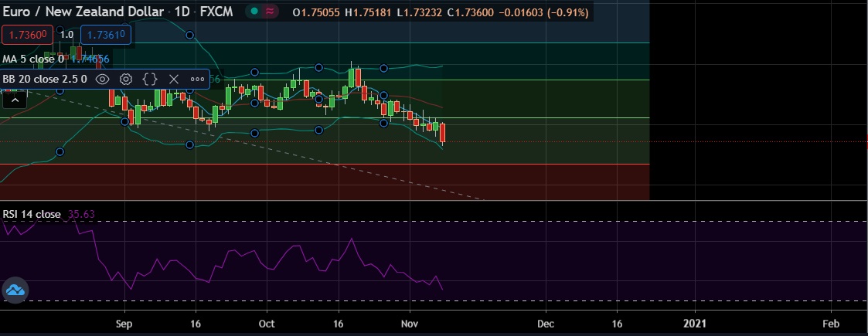Viewport: 868px width, 336px height.
Task: Open Bollinger Bands indicator settings gear
Action: pos(126,79)
